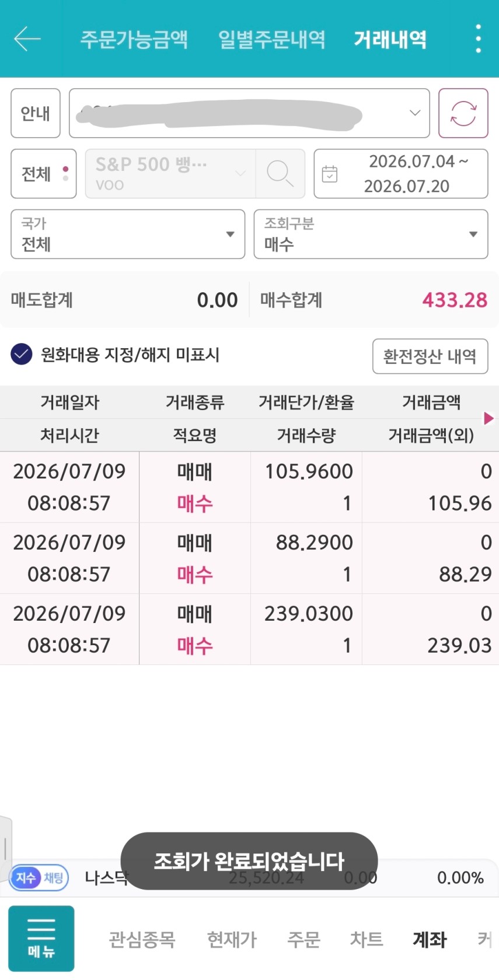Open the 메뉴 hamburger menu button
Image resolution: width=499 pixels, height=980 pixels.
pos(41,938)
